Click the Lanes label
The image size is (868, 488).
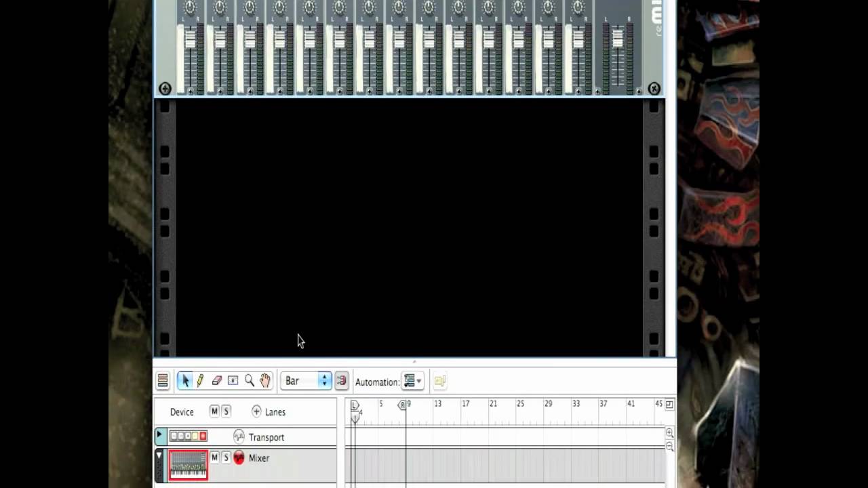(275, 412)
